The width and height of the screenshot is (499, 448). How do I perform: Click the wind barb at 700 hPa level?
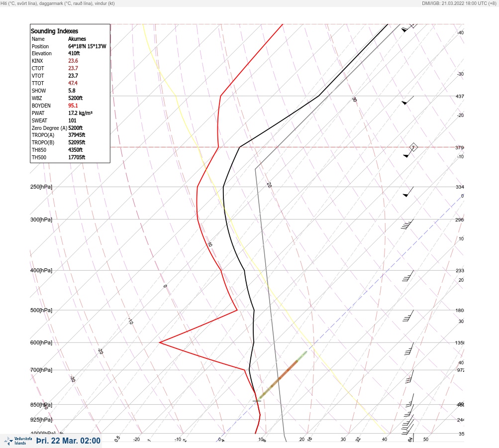(410, 376)
